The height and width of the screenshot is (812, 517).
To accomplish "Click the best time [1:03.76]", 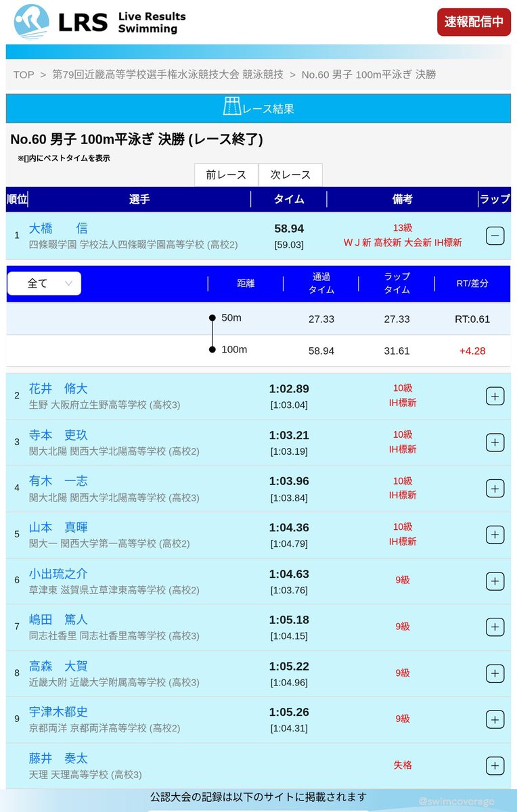I will point(289,590).
